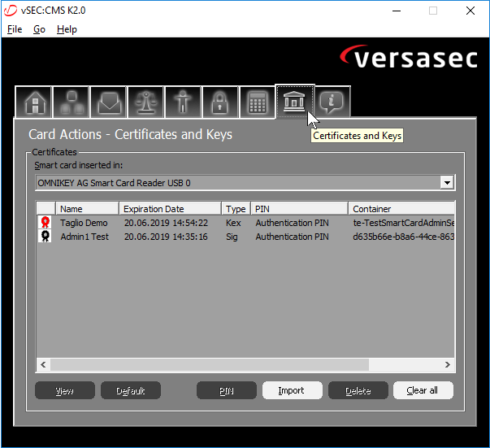Click the horizontal scrollbar thumb in certificate list
This screenshot has width=490, height=448.
(x=210, y=364)
